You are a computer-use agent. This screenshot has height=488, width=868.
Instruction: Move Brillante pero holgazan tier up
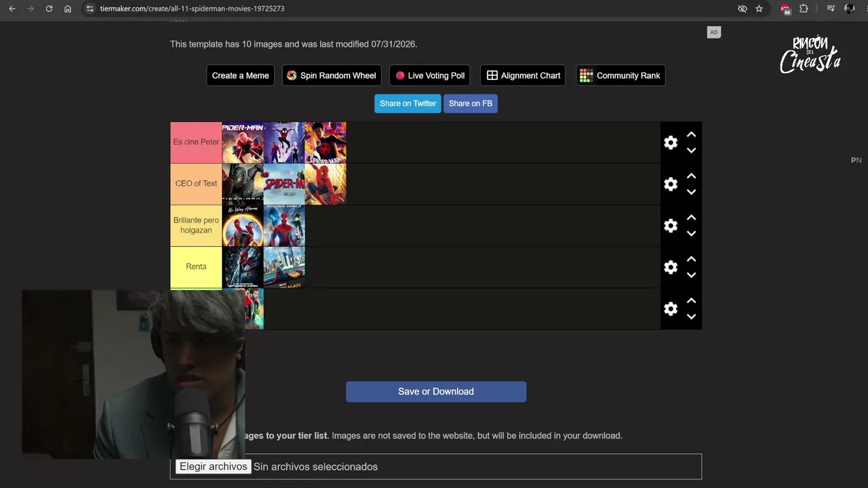click(691, 218)
